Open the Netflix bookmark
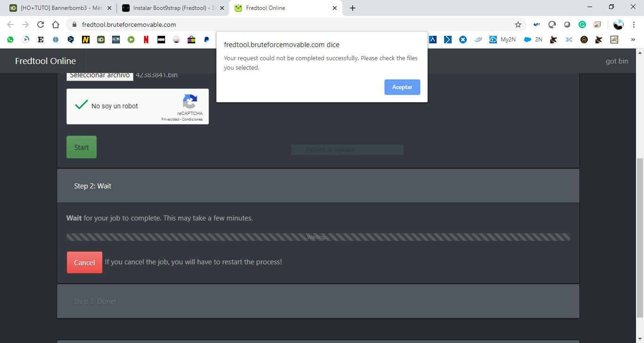Image resolution: width=644 pixels, height=343 pixels. [x=146, y=40]
